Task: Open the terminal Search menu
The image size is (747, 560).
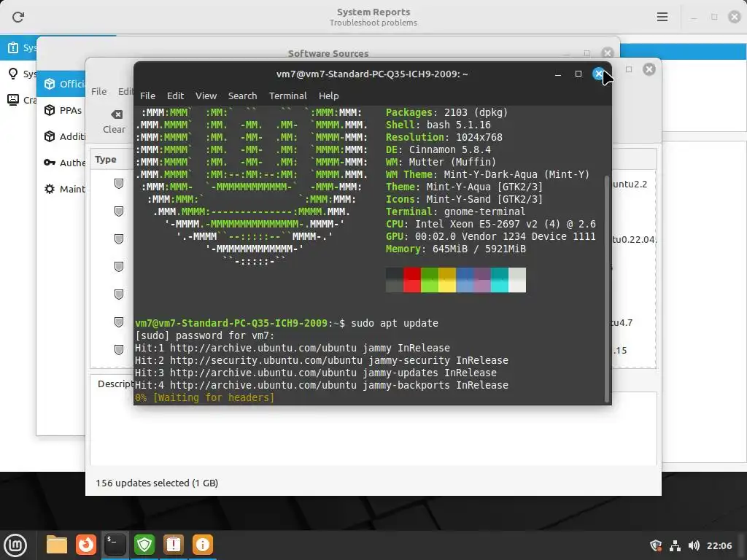Action: [242, 96]
